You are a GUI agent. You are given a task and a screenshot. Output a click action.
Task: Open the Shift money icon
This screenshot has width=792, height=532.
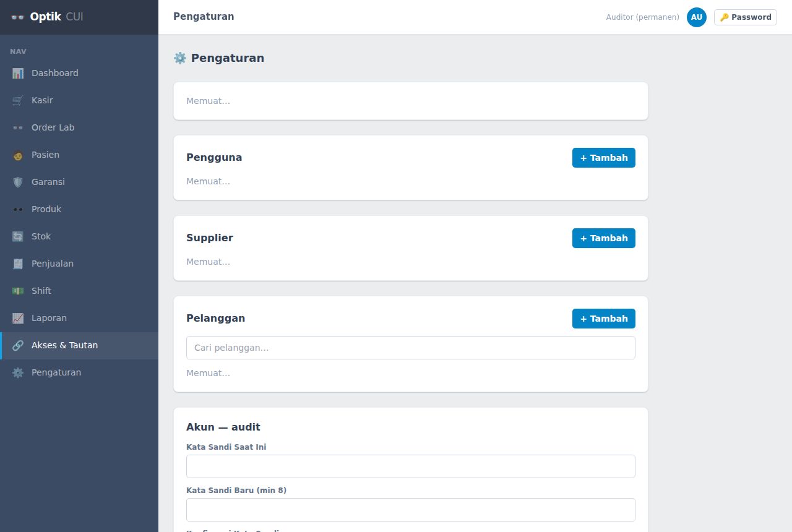(x=18, y=291)
